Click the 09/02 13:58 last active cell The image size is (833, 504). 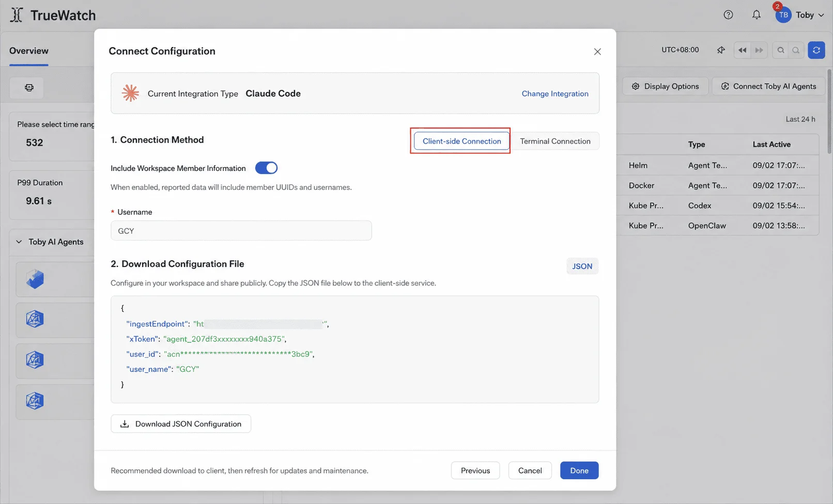point(779,226)
